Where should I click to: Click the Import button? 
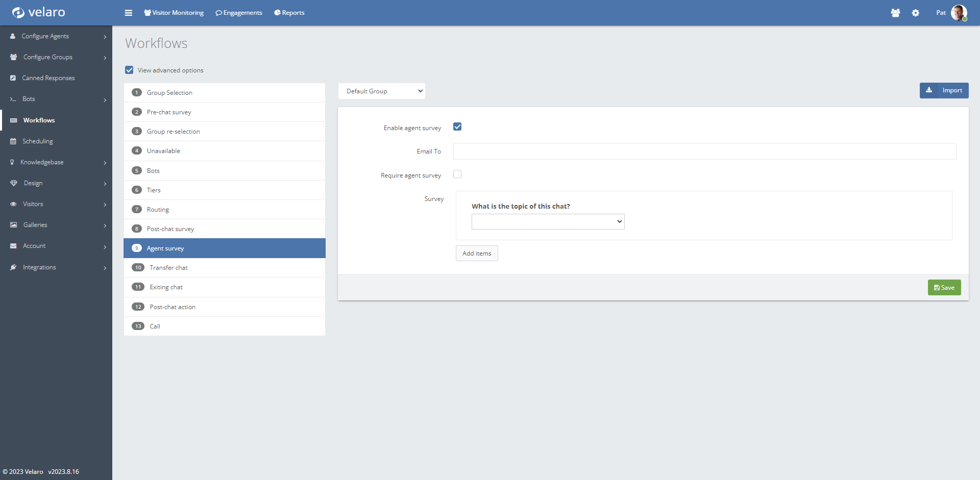pos(944,90)
